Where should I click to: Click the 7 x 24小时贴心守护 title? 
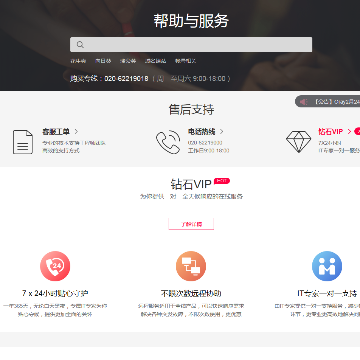[x=55, y=293]
